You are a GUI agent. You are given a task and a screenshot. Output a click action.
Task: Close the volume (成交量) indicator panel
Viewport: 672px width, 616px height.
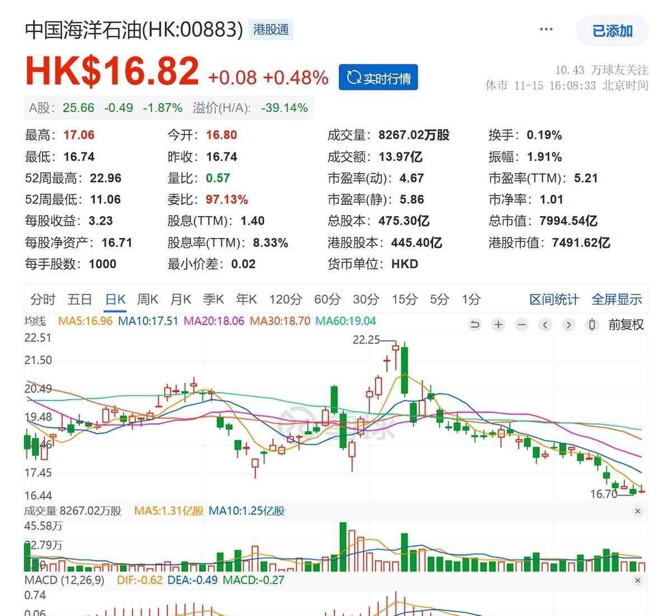coord(637,511)
